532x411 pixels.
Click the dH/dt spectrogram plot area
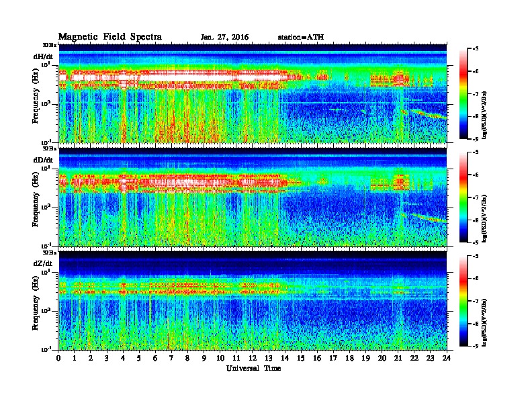coord(253,93)
